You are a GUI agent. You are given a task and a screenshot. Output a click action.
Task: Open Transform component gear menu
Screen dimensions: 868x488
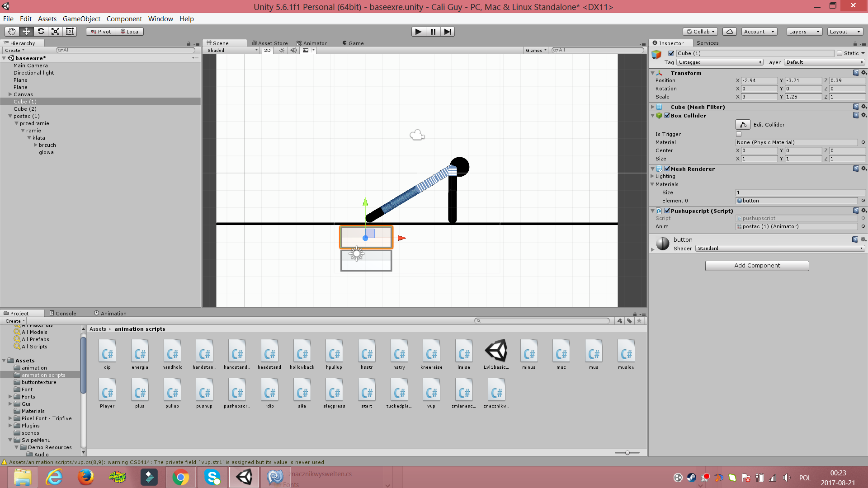(863, 73)
